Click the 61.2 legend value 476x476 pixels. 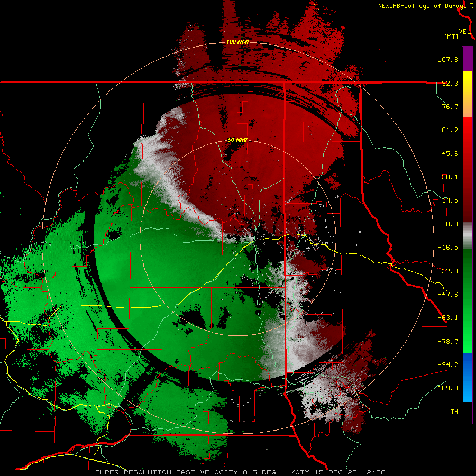450,130
